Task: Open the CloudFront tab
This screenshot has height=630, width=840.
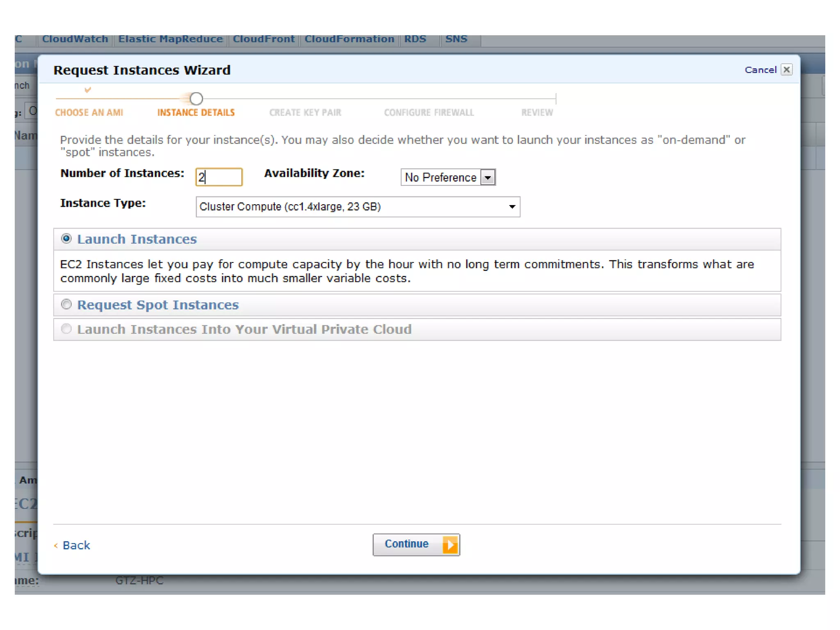Action: (x=264, y=39)
